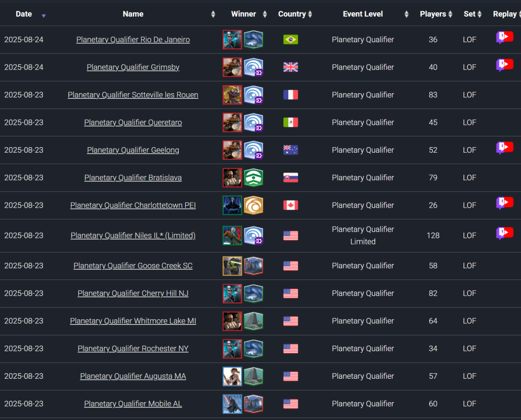
Task: Open Planetary Qualifier Cherry Hill NJ link
Action: [133, 293]
